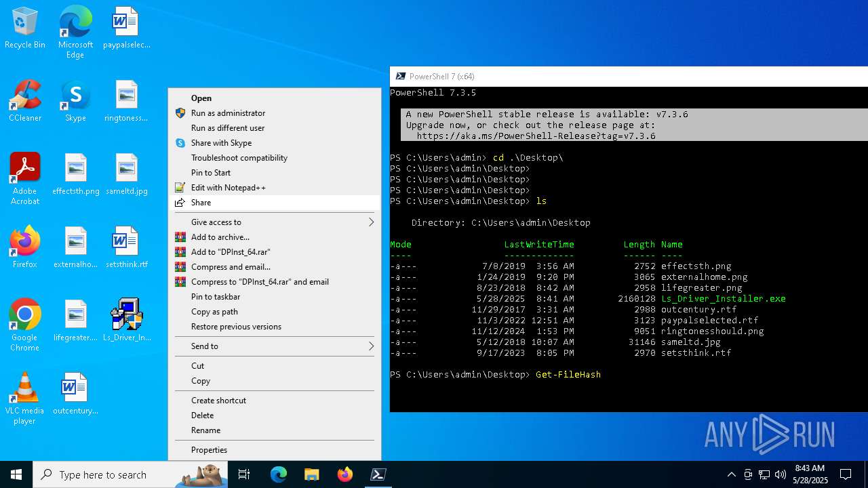
Task: Launch Microsoft Edge from the desktop
Action: coord(75,33)
